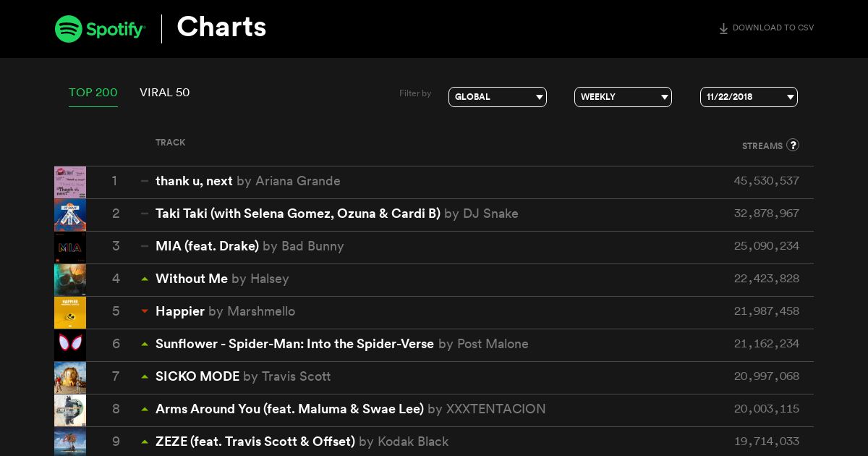
Task: Click red down arrow beside Happier
Action: tap(145, 311)
